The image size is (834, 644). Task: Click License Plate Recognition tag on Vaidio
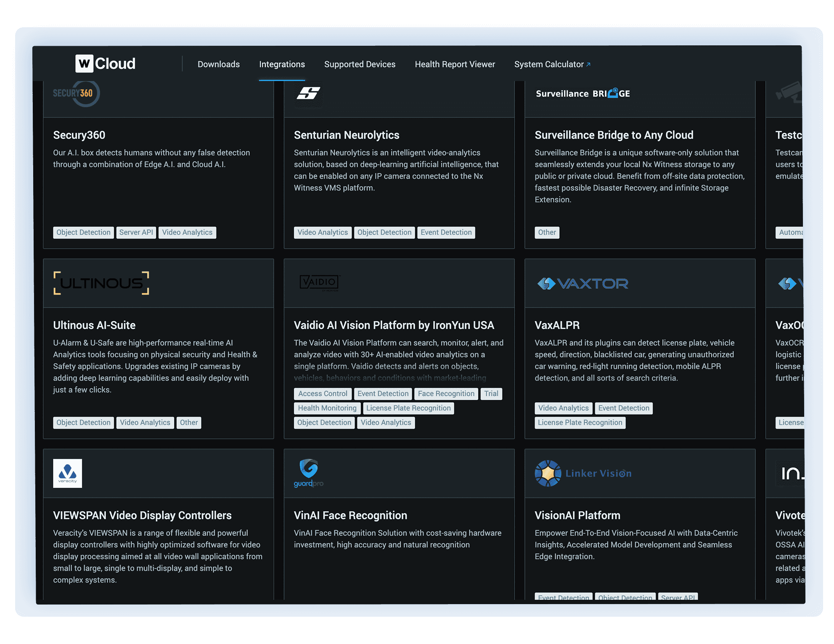[408, 408]
